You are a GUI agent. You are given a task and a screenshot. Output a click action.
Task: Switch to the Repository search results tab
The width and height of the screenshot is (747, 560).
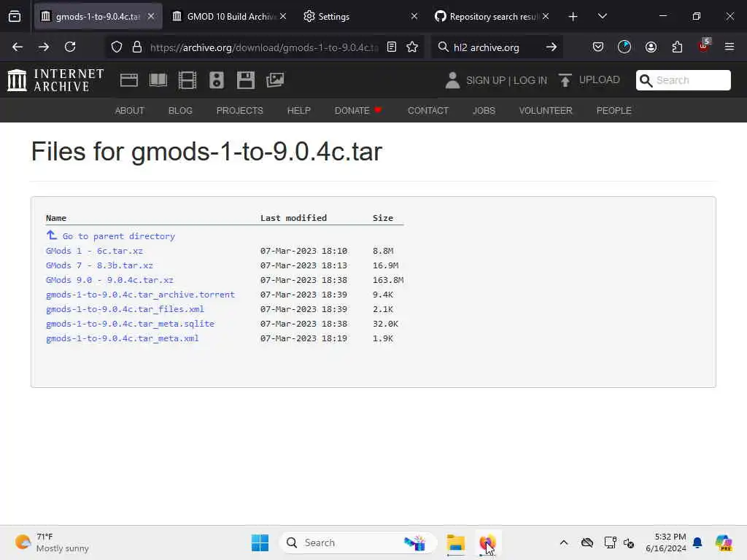pyautogui.click(x=492, y=17)
